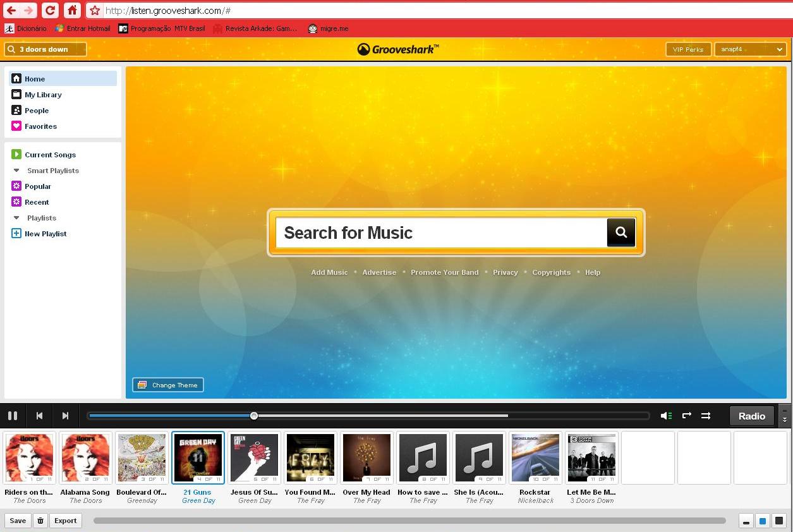Image resolution: width=793 pixels, height=532 pixels.
Task: Toggle repeat playback
Action: [687, 416]
